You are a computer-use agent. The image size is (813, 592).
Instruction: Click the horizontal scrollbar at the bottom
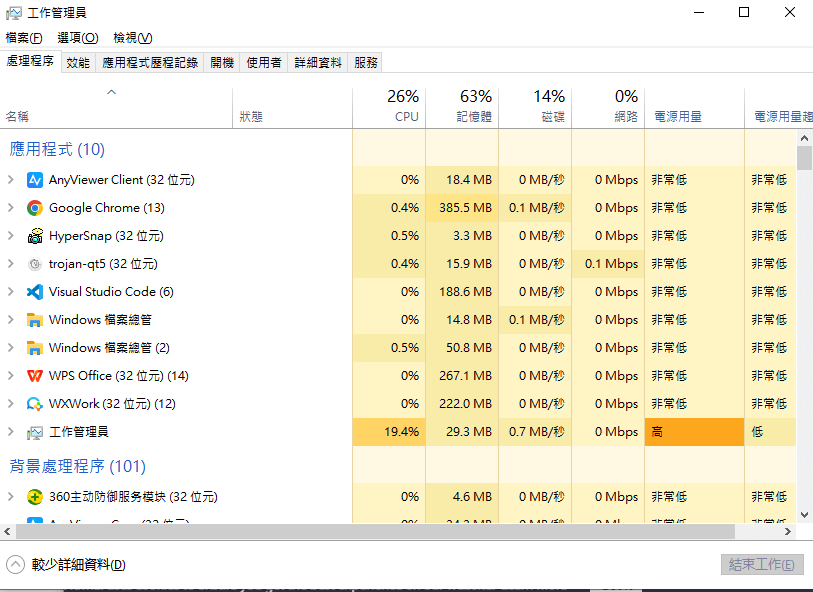pos(400,531)
